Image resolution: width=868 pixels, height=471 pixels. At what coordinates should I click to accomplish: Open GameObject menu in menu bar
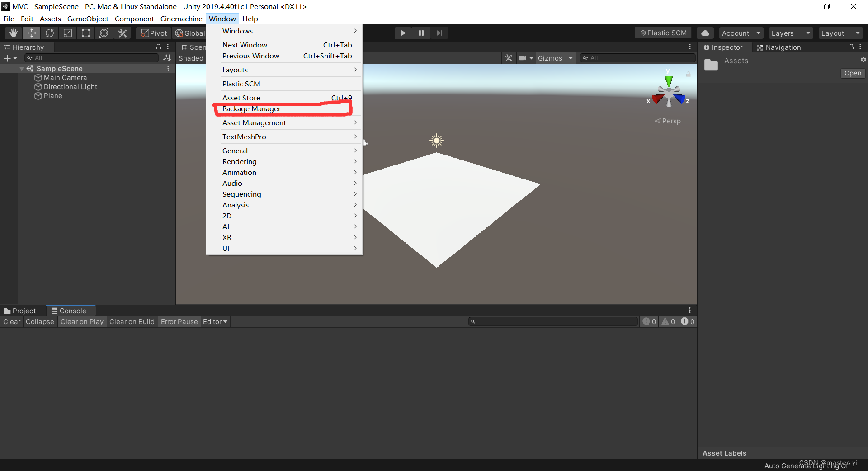[x=88, y=19]
